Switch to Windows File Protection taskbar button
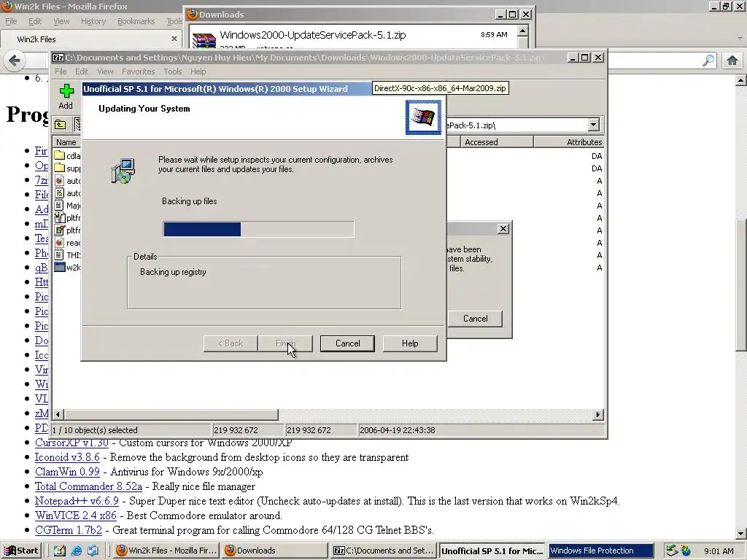The image size is (747, 560). tap(601, 551)
